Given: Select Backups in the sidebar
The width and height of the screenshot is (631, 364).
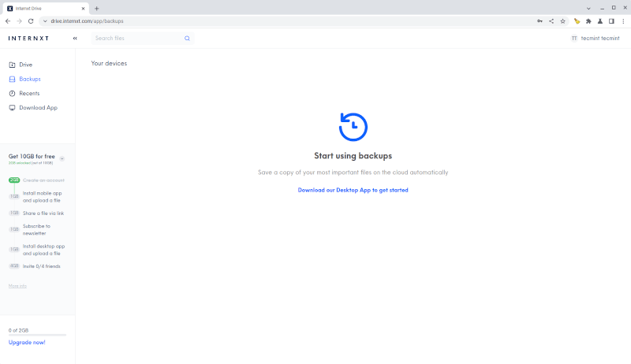Looking at the screenshot, I should pos(30,79).
